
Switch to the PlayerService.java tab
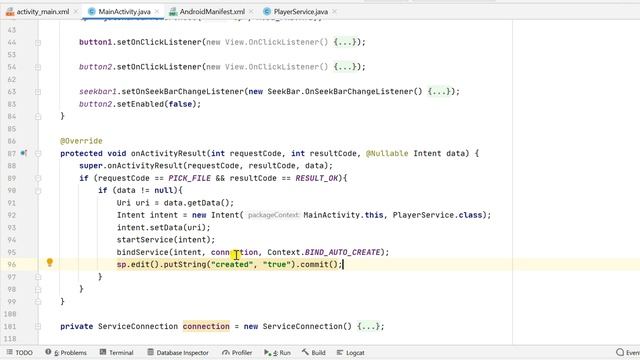(300, 11)
